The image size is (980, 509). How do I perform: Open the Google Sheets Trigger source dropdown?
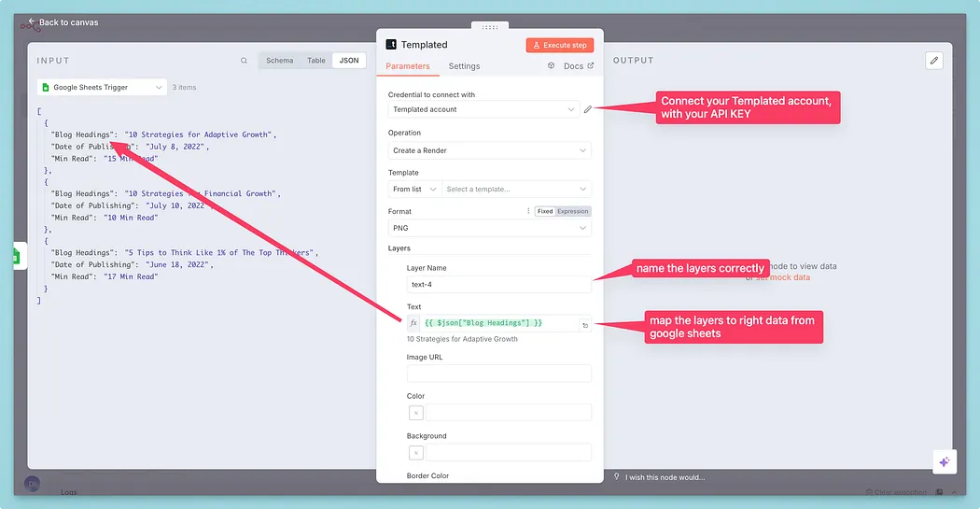click(102, 88)
